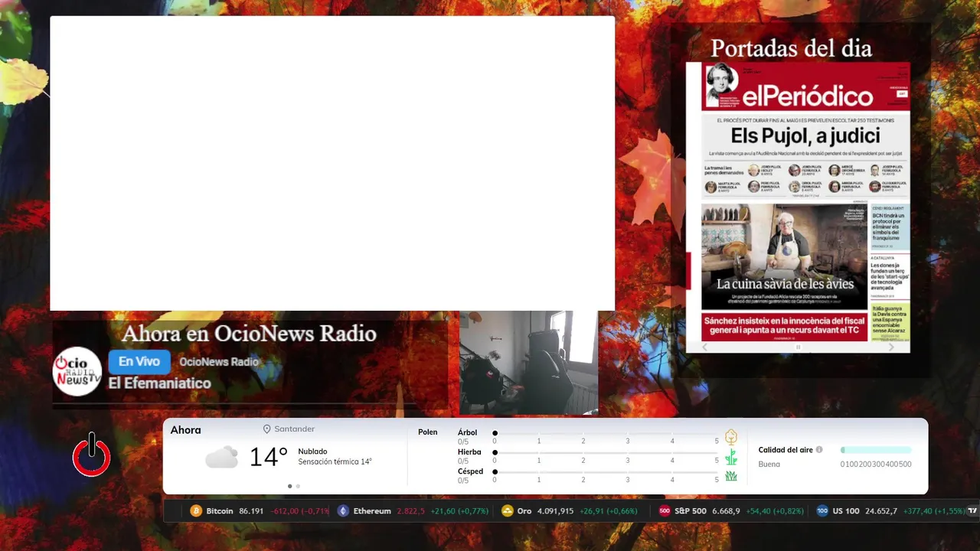Click Bitcoin price 86.191

[251, 510]
